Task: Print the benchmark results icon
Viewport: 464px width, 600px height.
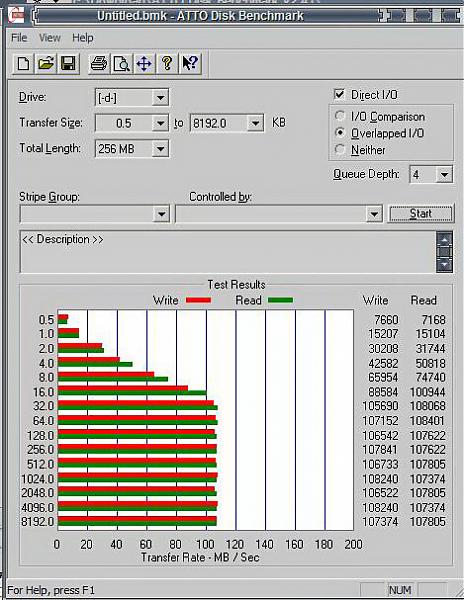Action: pos(99,63)
